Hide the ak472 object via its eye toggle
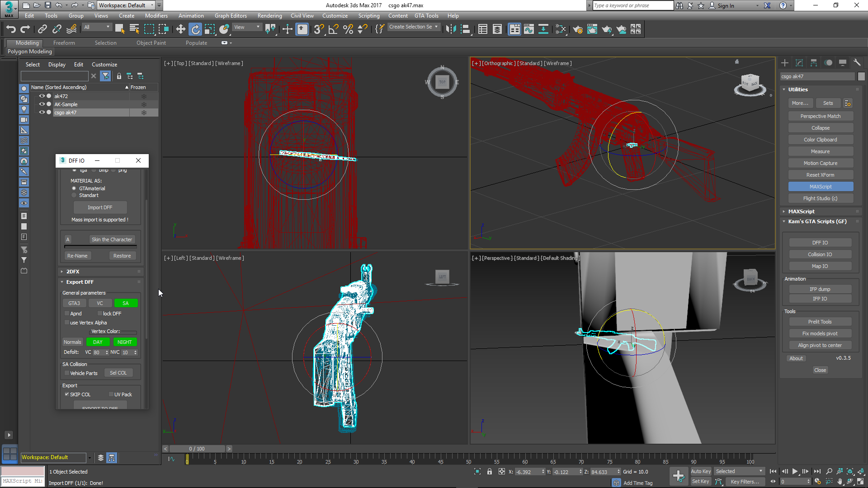 [x=42, y=96]
